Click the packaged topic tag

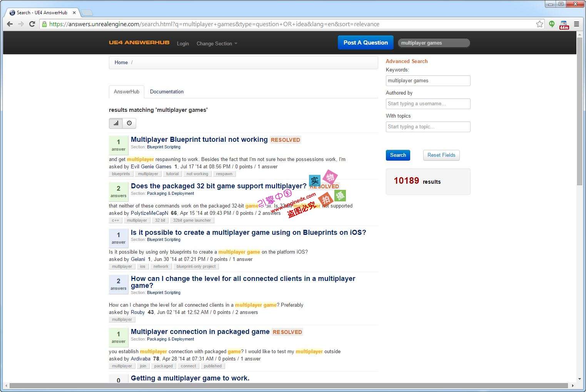[x=163, y=366]
